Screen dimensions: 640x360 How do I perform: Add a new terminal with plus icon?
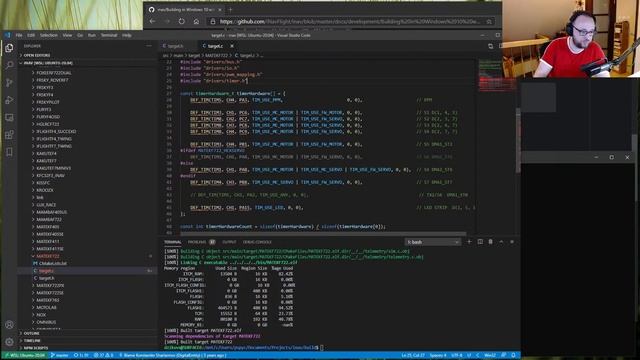[469, 242]
